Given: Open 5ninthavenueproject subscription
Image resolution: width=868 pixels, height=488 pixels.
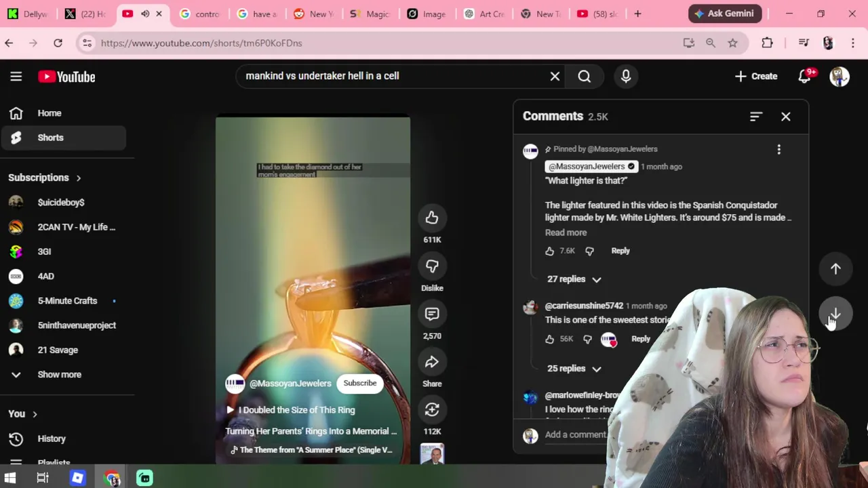Looking at the screenshot, I should pyautogui.click(x=63, y=325).
